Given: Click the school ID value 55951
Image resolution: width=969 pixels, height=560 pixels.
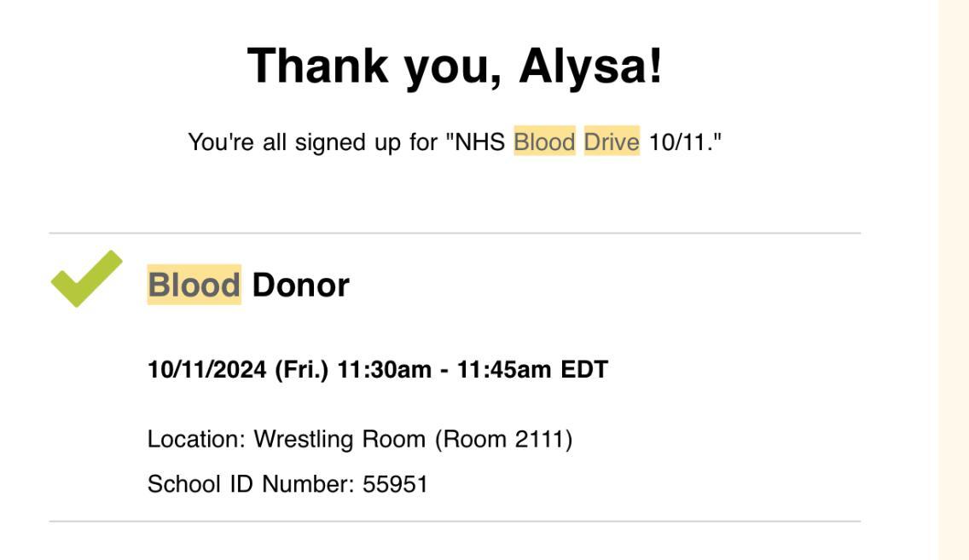Looking at the screenshot, I should (x=395, y=484).
